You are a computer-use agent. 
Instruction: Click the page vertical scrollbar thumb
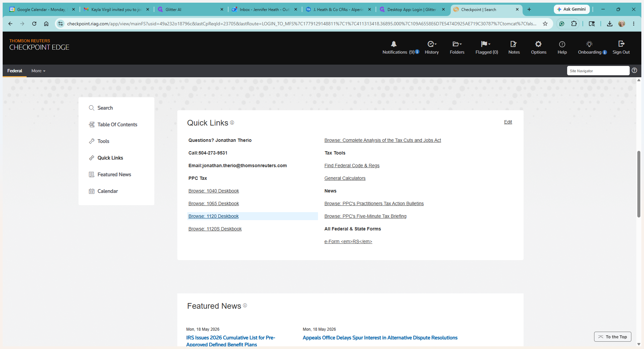click(639, 184)
